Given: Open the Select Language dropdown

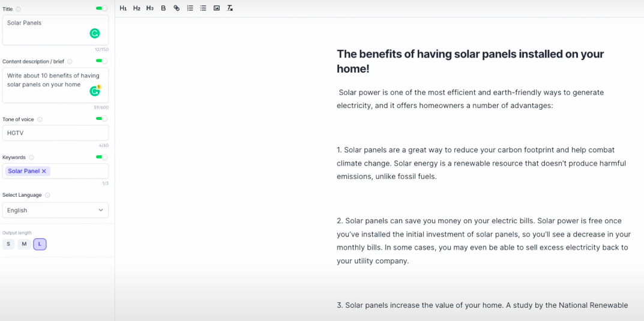Looking at the screenshot, I should (55, 210).
